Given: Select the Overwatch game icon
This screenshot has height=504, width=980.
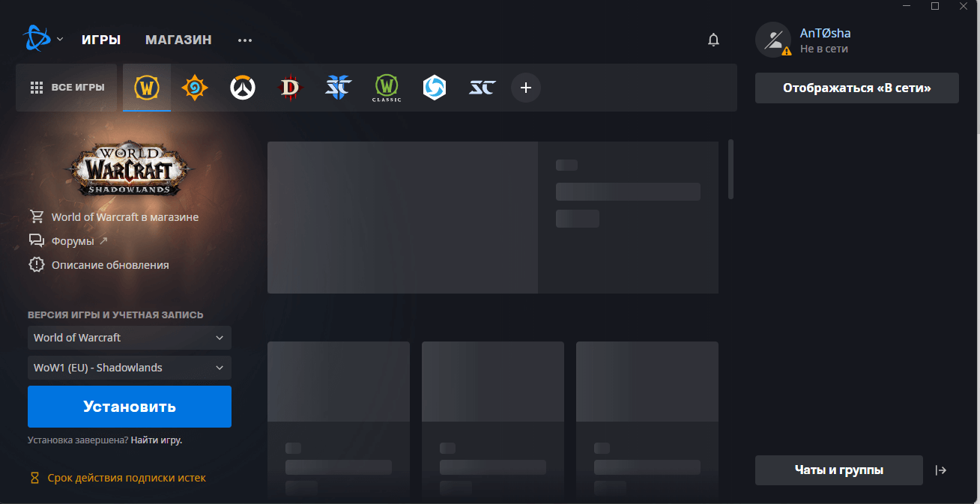Looking at the screenshot, I should pyautogui.click(x=243, y=88).
